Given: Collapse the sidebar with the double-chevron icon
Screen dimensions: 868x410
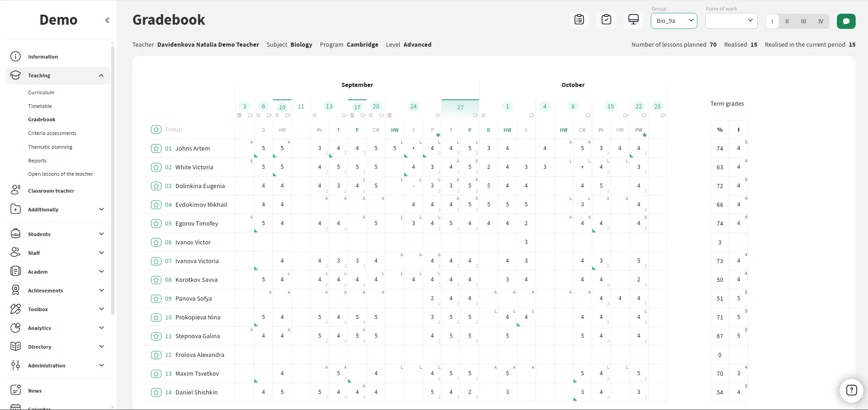Looking at the screenshot, I should (x=107, y=20).
